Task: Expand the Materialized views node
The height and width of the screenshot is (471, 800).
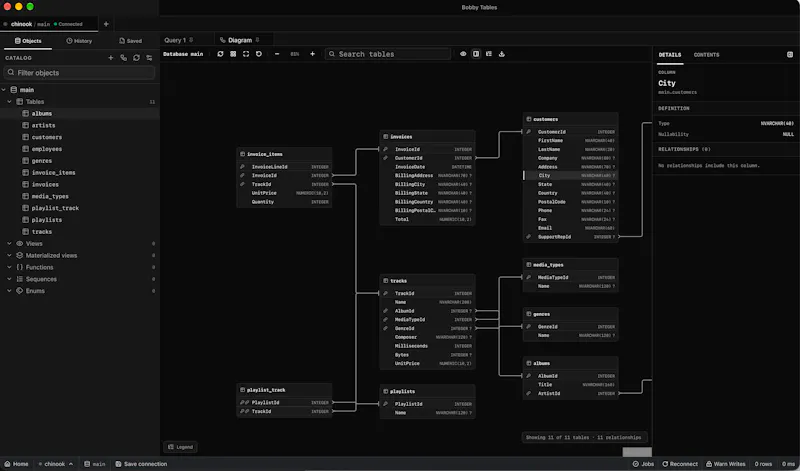Action: pos(9,255)
